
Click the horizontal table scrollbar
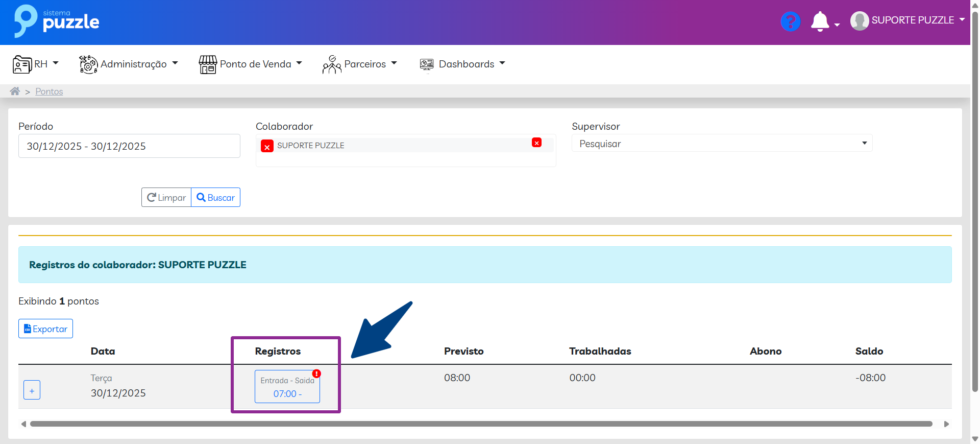point(481,424)
